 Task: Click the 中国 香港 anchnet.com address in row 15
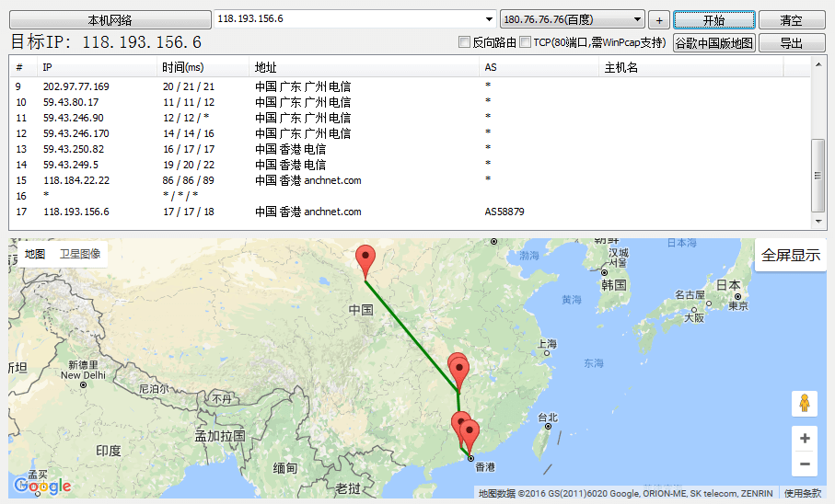click(307, 180)
